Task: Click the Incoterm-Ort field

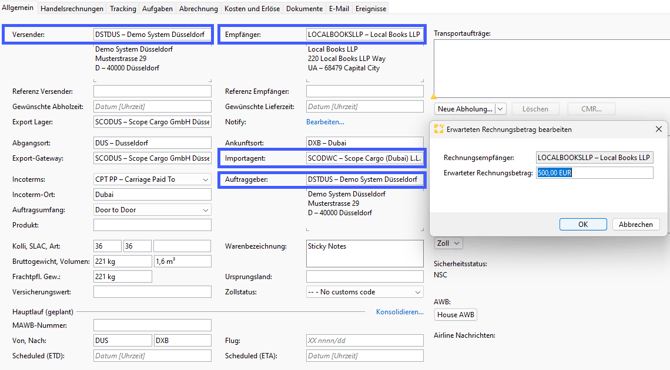Action: (152, 194)
